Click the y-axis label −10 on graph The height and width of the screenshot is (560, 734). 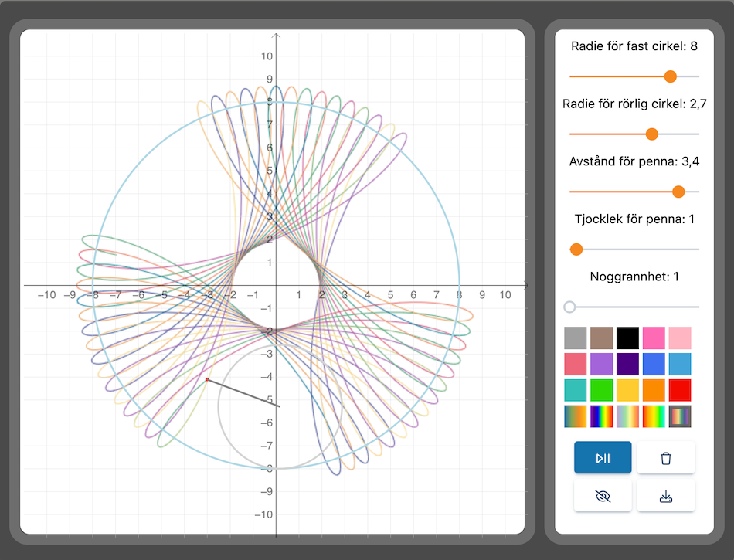(x=263, y=514)
